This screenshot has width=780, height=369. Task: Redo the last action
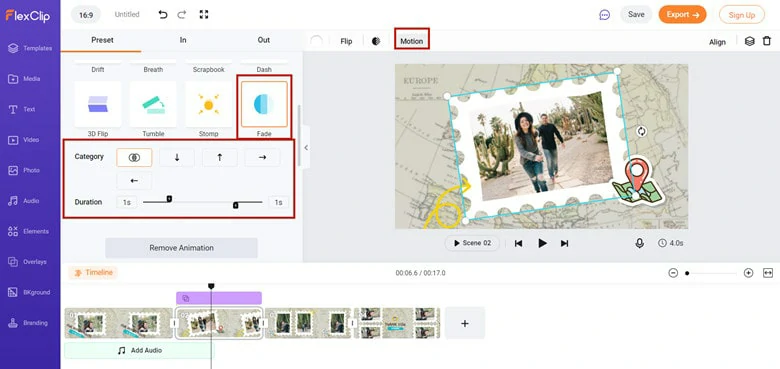pos(182,14)
